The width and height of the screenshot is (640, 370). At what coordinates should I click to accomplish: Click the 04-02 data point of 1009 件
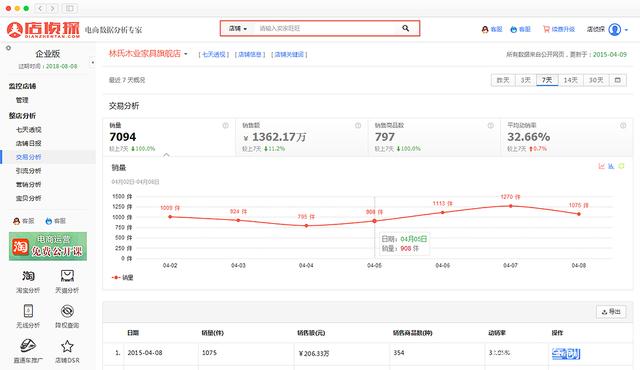pos(170,217)
